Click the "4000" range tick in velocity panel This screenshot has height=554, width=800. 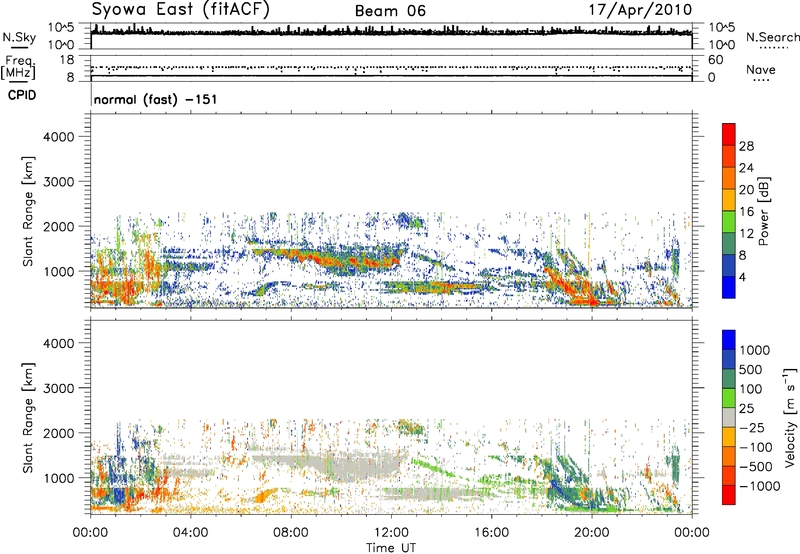[59, 343]
